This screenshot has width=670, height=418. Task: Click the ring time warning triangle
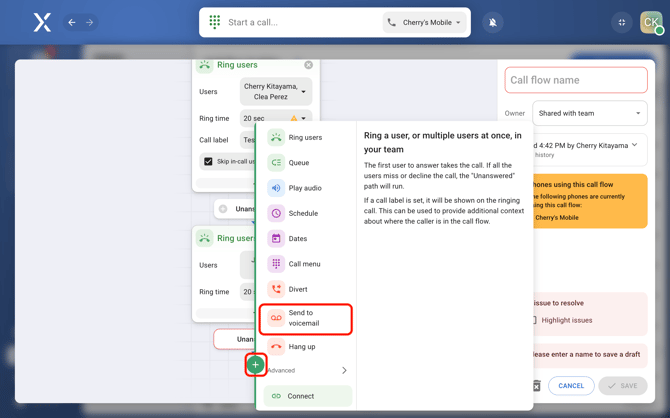(294, 118)
